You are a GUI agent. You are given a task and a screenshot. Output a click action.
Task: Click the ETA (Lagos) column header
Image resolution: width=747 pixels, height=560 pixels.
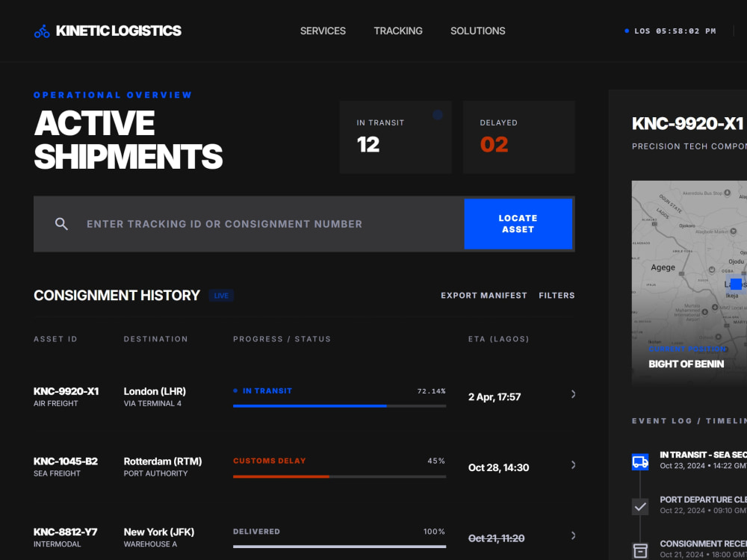499,339
